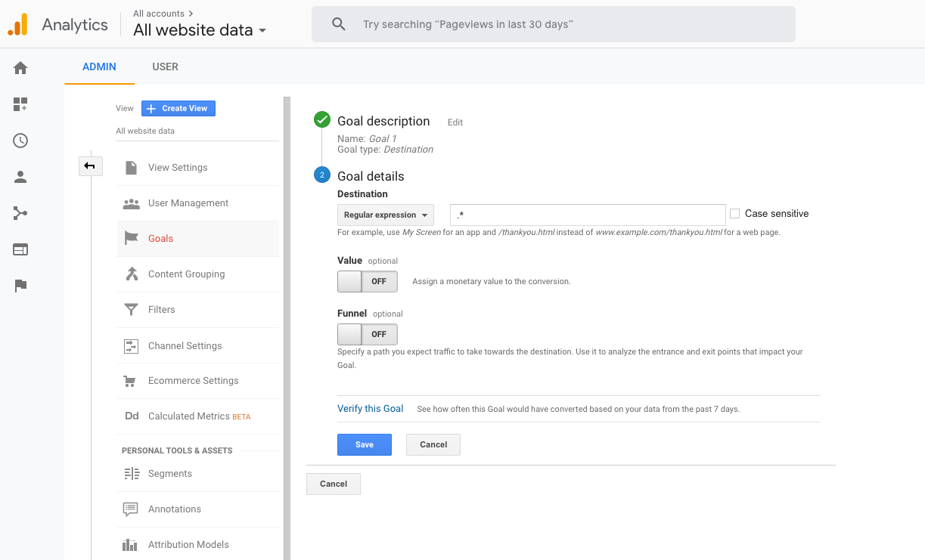
Task: Open Realtime clock icon in sidebar
Action: 20,141
